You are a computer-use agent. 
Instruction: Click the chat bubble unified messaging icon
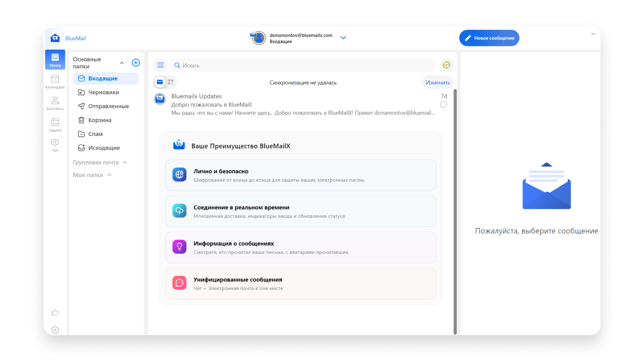[x=179, y=283]
